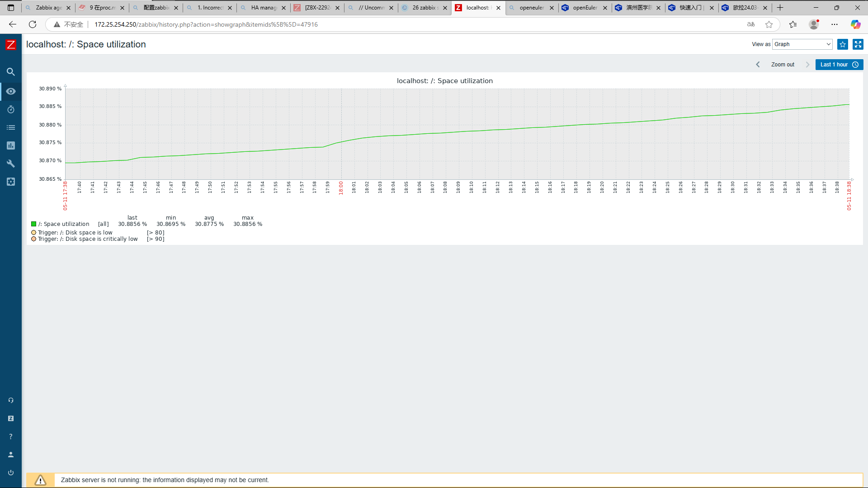This screenshot has width=868, height=488.
Task: Click green Space utilization legend swatch
Action: pos(34,224)
